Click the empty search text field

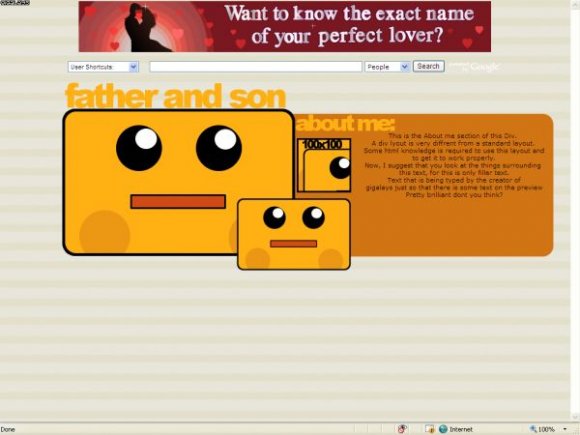[256, 67]
